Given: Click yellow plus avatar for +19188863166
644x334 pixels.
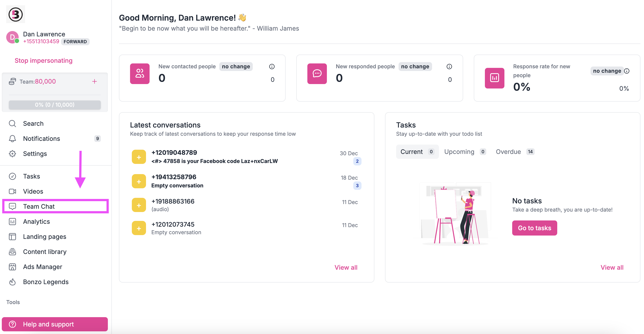Looking at the screenshot, I should [139, 205].
